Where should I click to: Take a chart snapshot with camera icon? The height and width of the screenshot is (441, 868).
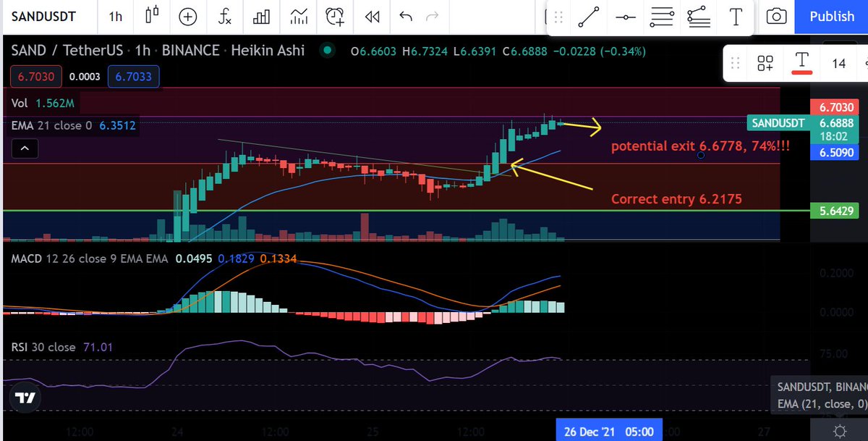click(x=776, y=16)
